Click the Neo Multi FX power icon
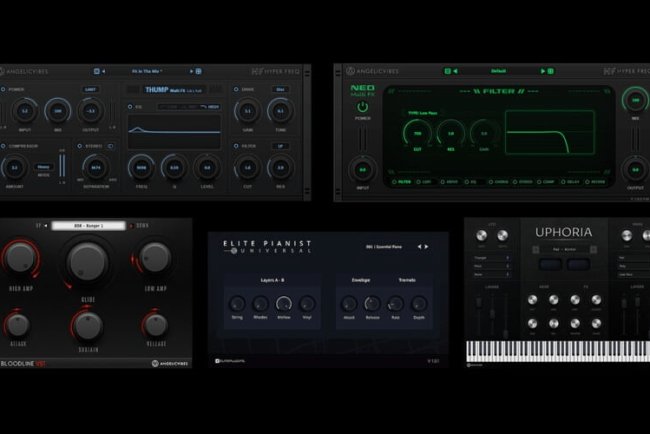The width and height of the screenshot is (650, 434). 362,107
